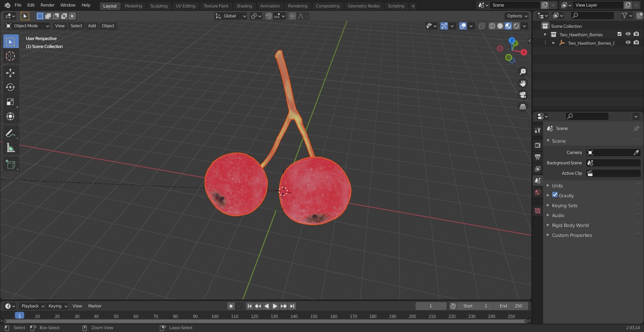The height and width of the screenshot is (332, 644).
Task: Activate the Cursor tool
Action: tap(10, 56)
